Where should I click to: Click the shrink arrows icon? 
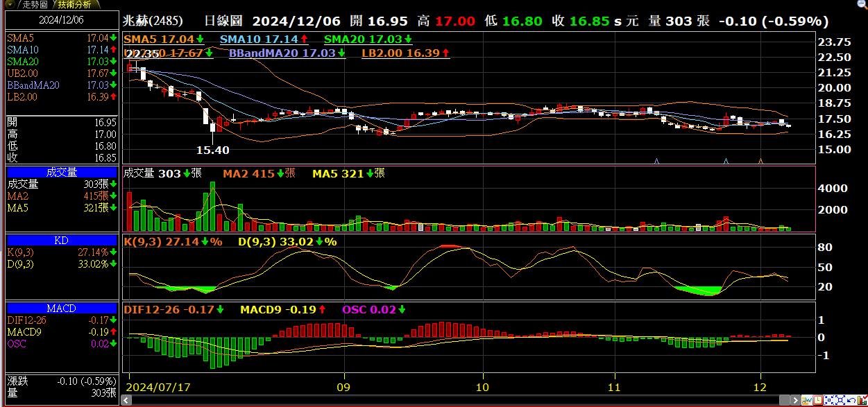[829, 400]
